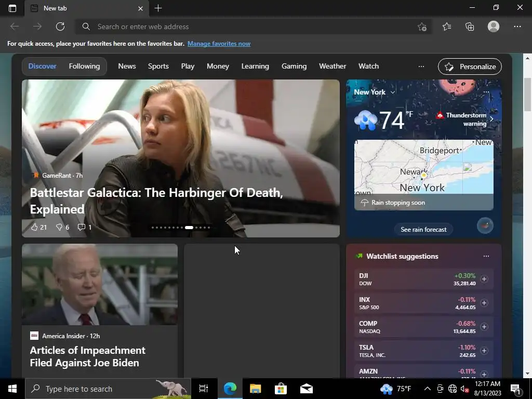532x399 pixels.
Task: Click See rain forecast button
Action: point(423,229)
